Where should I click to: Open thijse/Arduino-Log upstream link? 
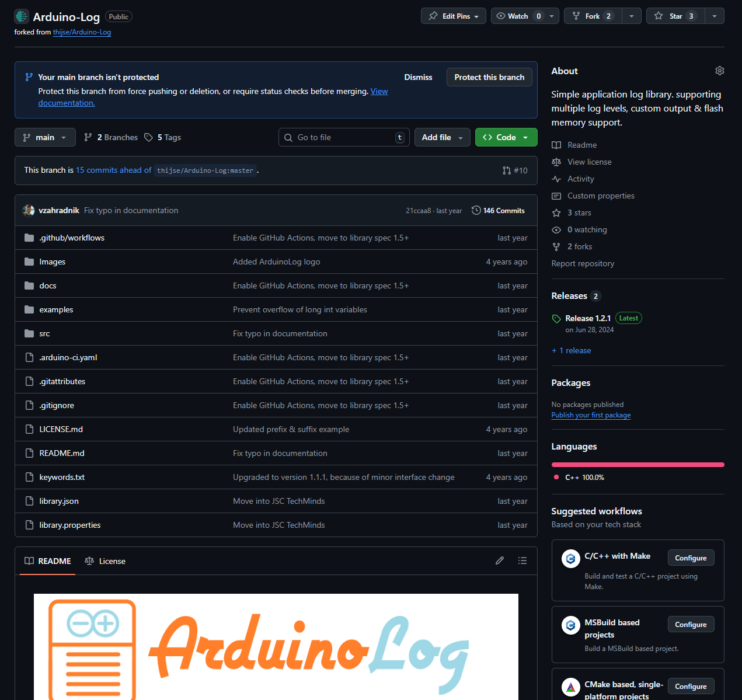pos(82,32)
